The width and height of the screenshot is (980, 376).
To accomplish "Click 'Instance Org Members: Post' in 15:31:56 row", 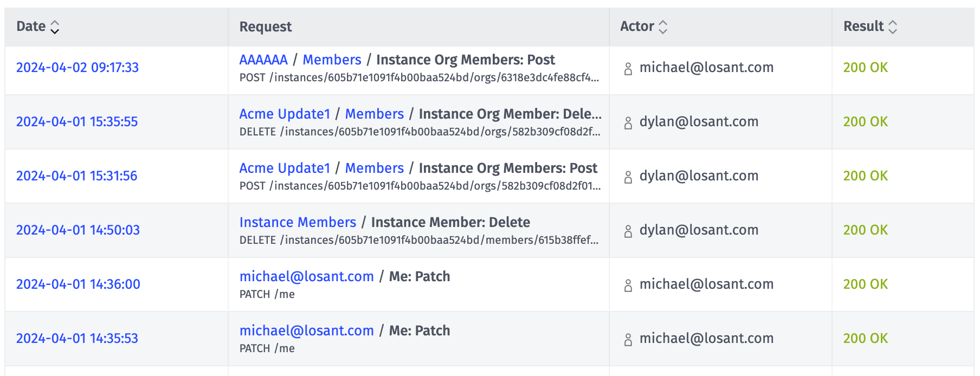I will [508, 168].
